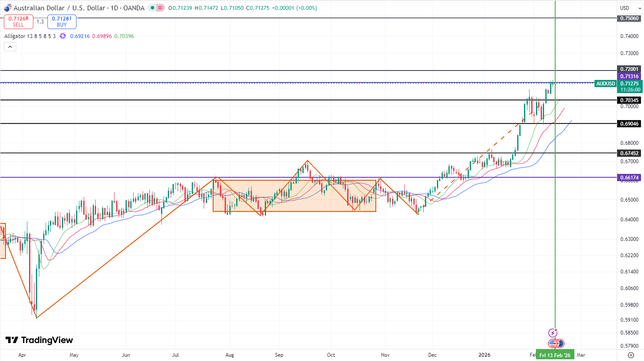Image resolution: width=644 pixels, height=361 pixels.
Task: Toggle the green market open status dot
Action: click(x=152, y=8)
